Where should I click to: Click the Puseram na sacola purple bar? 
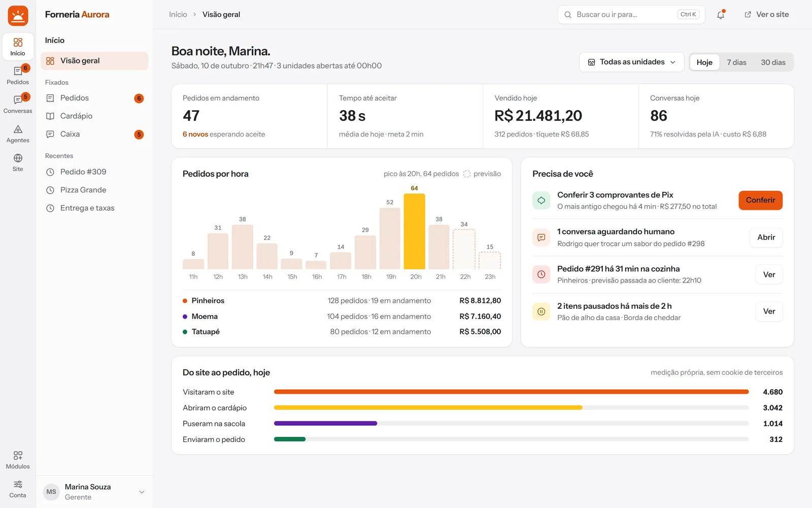coord(325,423)
